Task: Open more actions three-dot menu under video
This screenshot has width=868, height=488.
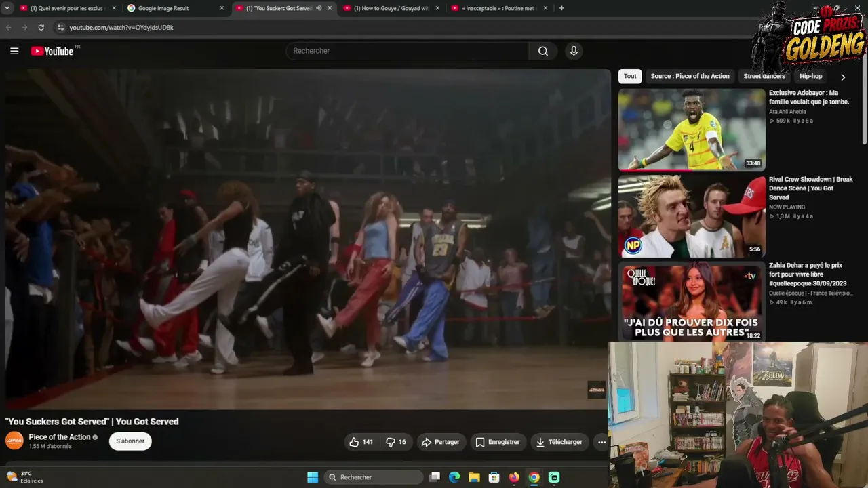Action: click(601, 442)
